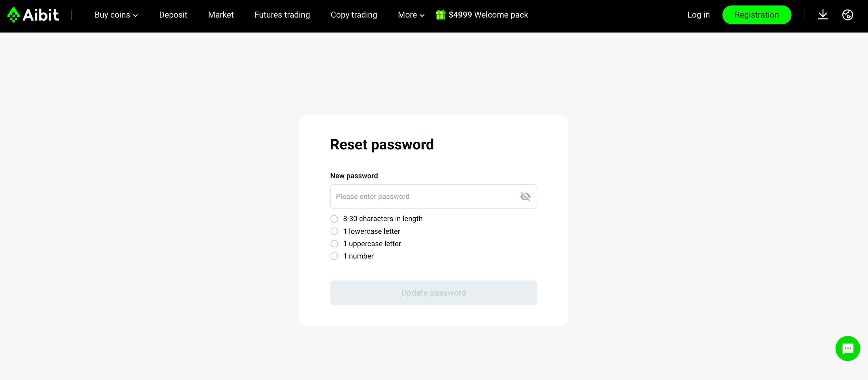Image resolution: width=868 pixels, height=380 pixels.
Task: Click the chevron next to Buy coins
Action: pyautogui.click(x=135, y=16)
